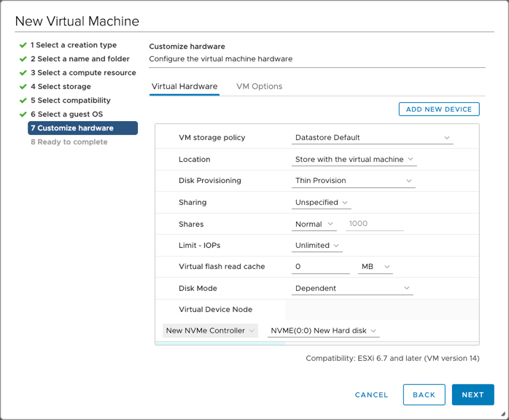The width and height of the screenshot is (509, 420).
Task: Open the Sharing dropdown set to Unspecified
Action: (321, 203)
